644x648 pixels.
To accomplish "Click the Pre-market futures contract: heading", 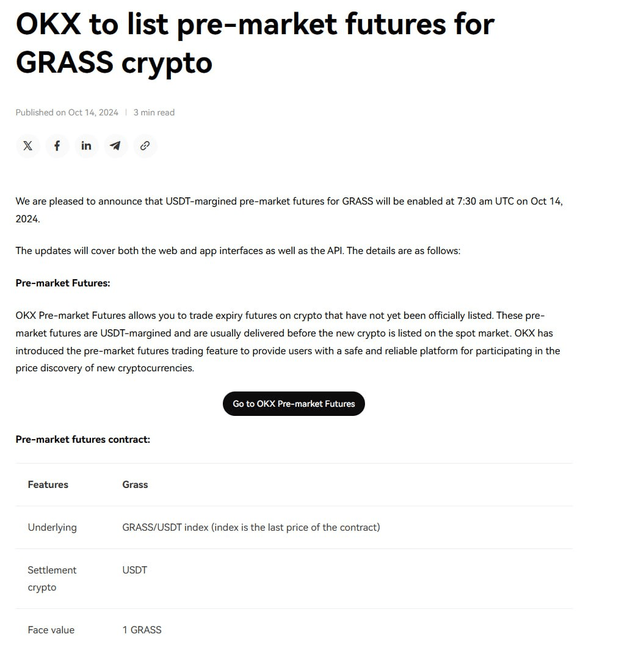I will tap(82, 439).
